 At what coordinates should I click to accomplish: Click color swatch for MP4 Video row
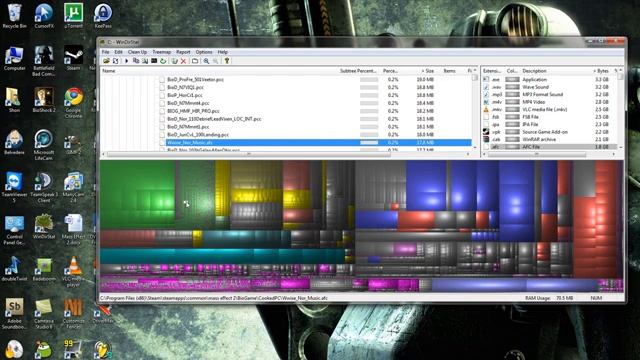512,102
